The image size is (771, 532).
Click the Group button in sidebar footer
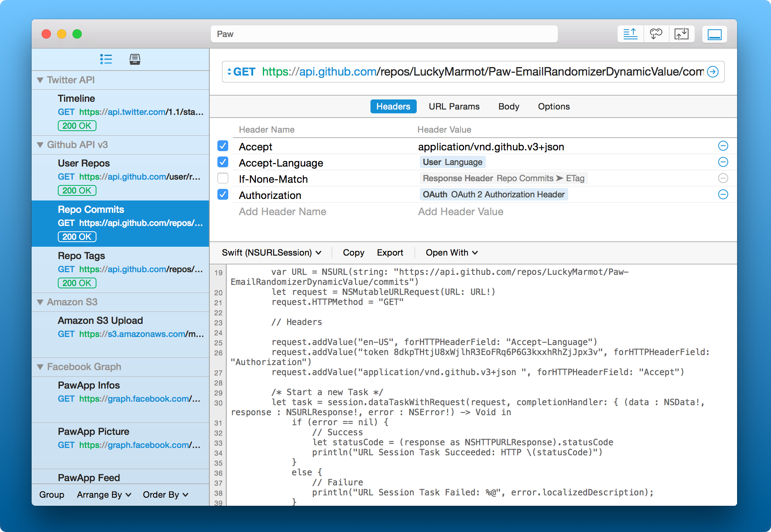tap(52, 495)
